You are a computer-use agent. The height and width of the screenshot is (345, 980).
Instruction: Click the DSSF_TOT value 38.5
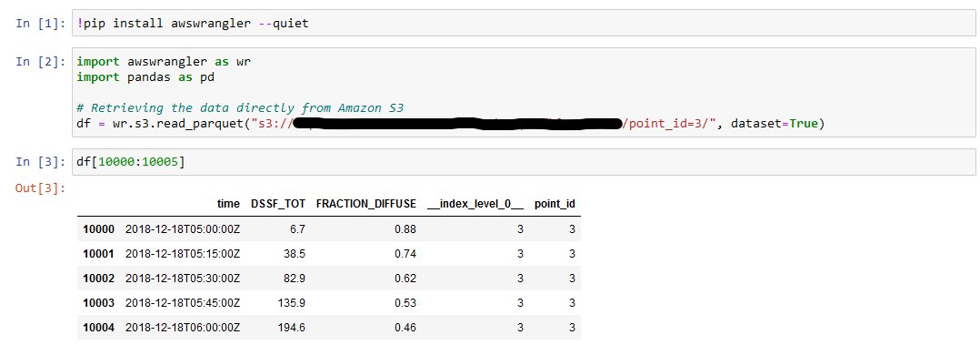pos(295,254)
